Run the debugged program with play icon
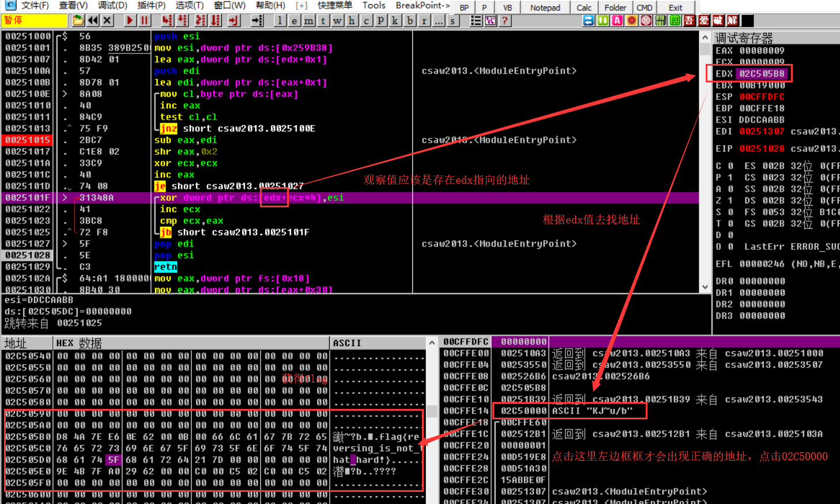 [x=130, y=21]
